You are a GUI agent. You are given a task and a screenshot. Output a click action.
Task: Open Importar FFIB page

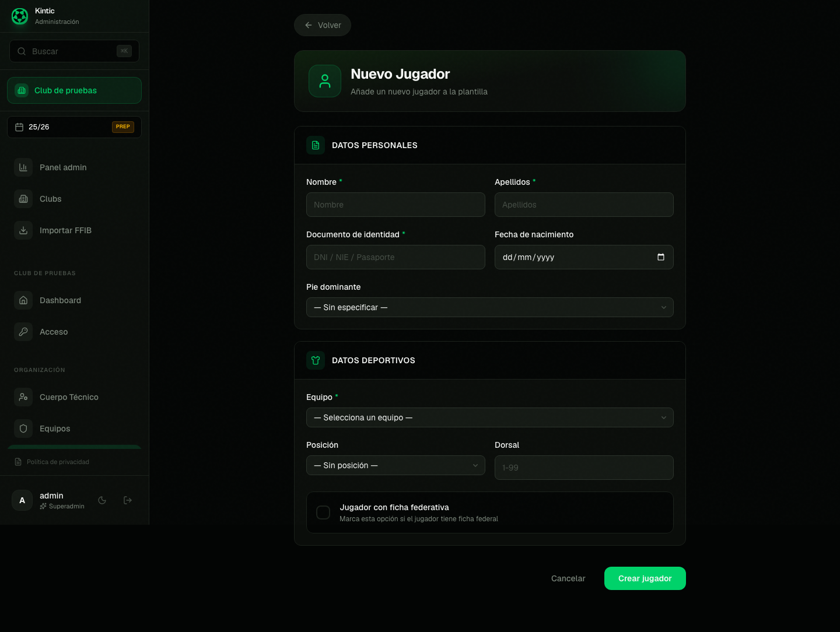tap(74, 230)
